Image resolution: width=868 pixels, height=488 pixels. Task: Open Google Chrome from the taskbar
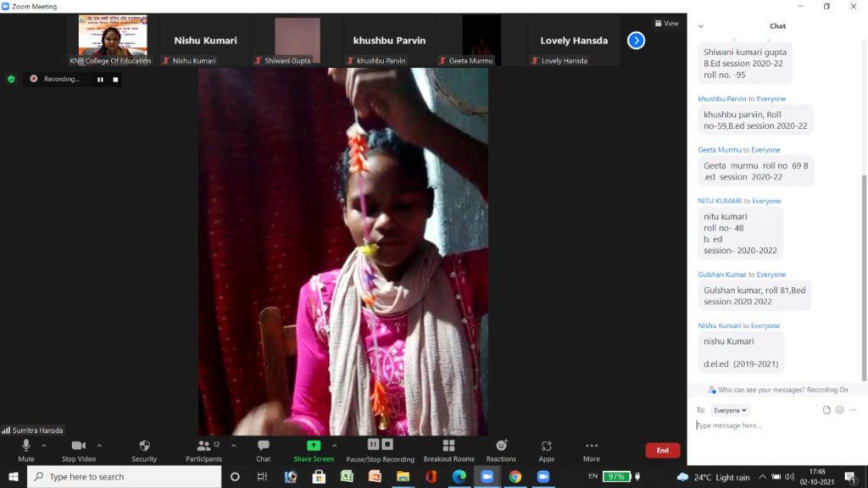pyautogui.click(x=515, y=476)
